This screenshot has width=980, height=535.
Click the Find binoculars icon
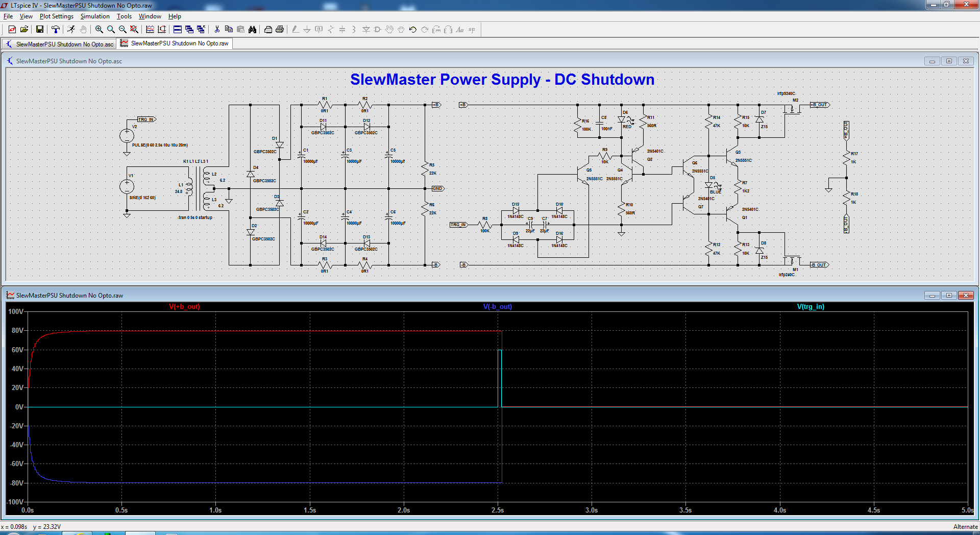pos(252,30)
